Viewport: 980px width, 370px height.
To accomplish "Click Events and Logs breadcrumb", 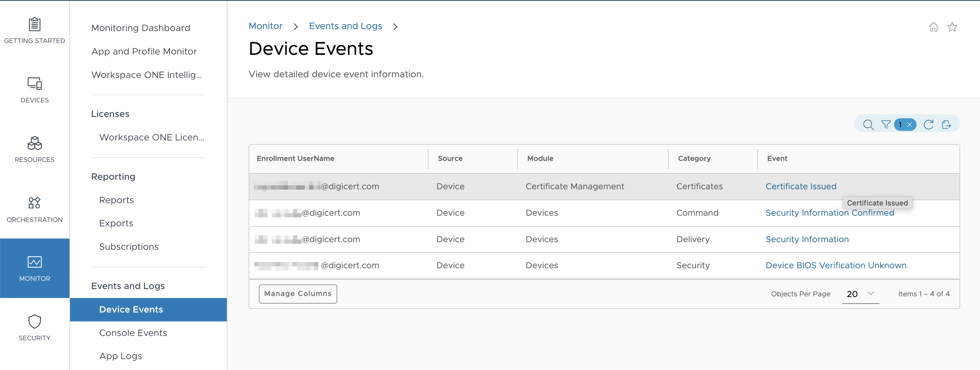I will point(345,26).
